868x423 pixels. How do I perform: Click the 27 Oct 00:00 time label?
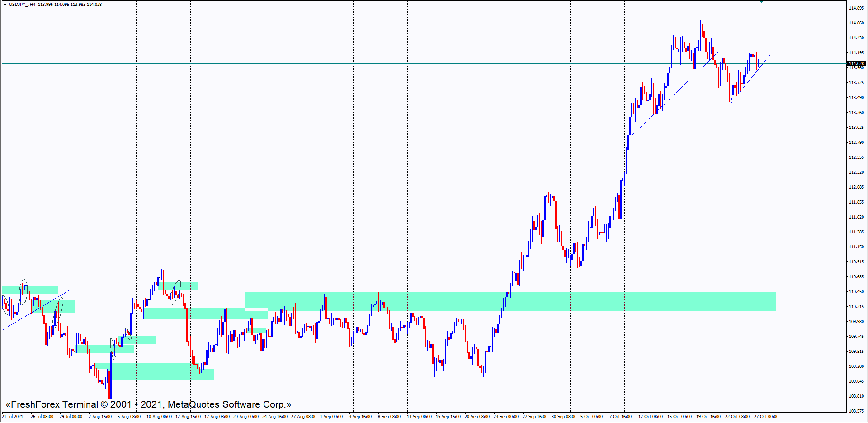[766, 417]
